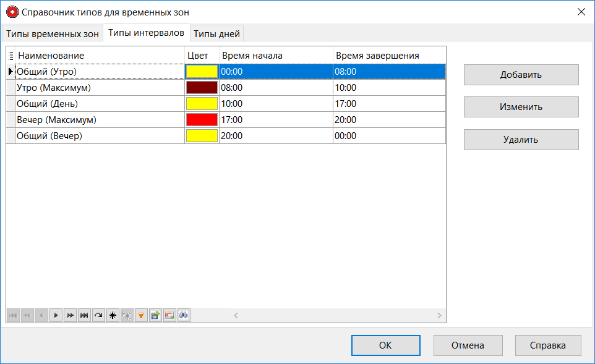Image resolution: width=595 pixels, height=364 pixels.
Task: Click the Изменить button
Action: pyautogui.click(x=521, y=107)
